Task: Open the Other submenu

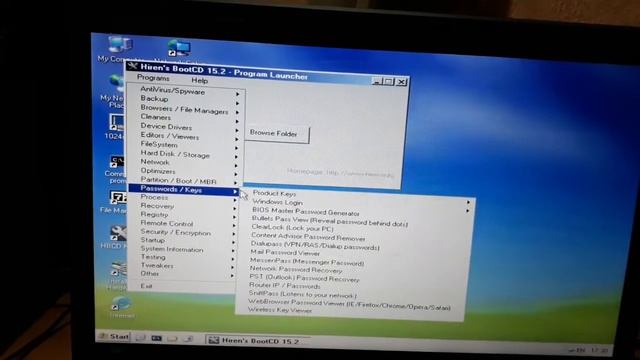Action: coord(184,274)
